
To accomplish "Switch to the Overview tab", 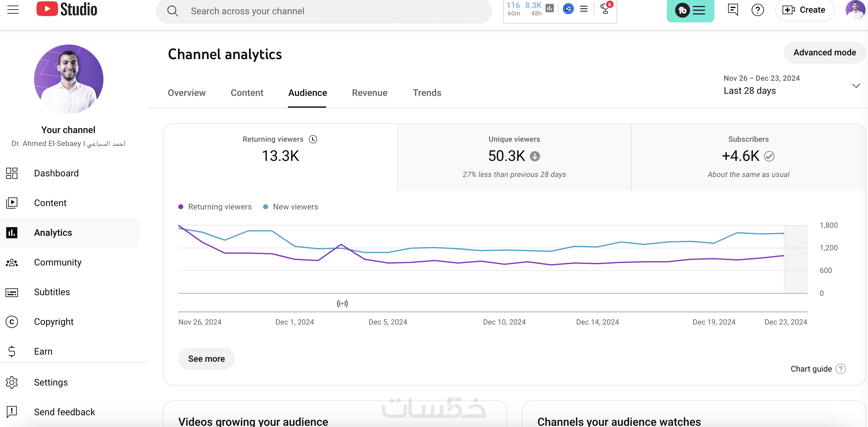I will (186, 93).
